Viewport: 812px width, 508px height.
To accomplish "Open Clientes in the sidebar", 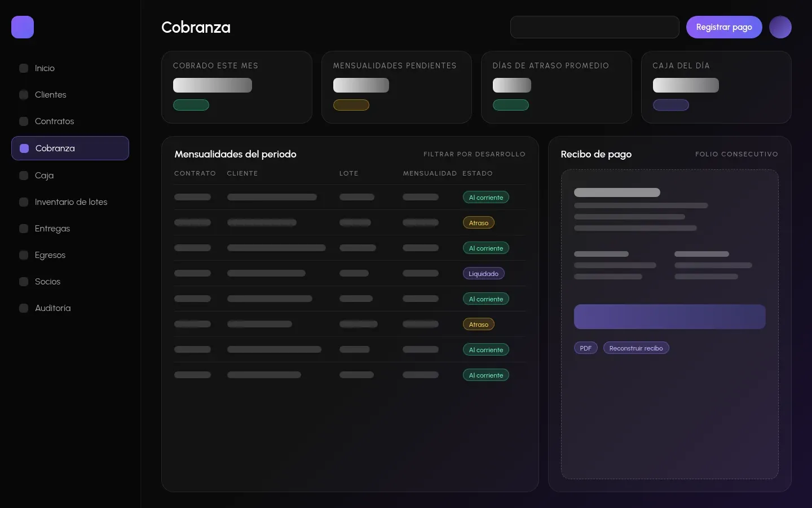I will 70,95.
